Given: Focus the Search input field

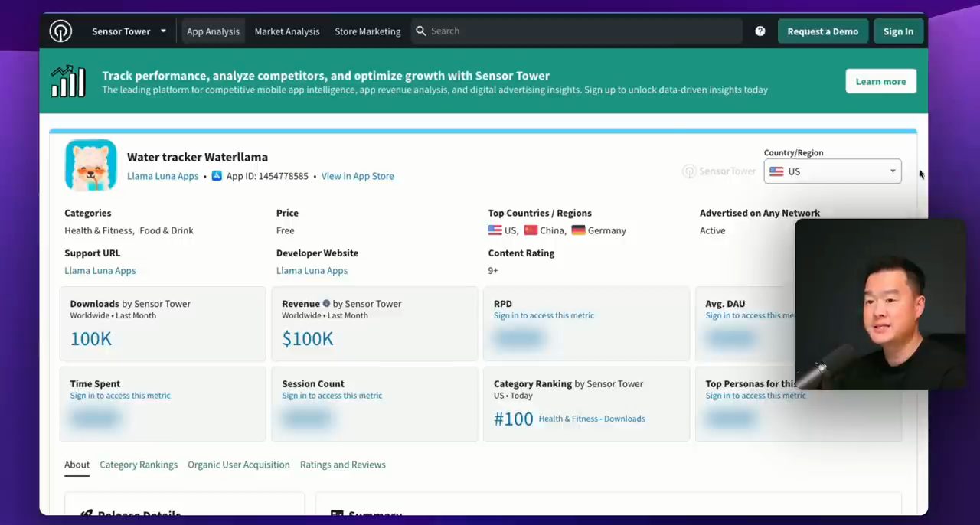Looking at the screenshot, I should (x=577, y=31).
